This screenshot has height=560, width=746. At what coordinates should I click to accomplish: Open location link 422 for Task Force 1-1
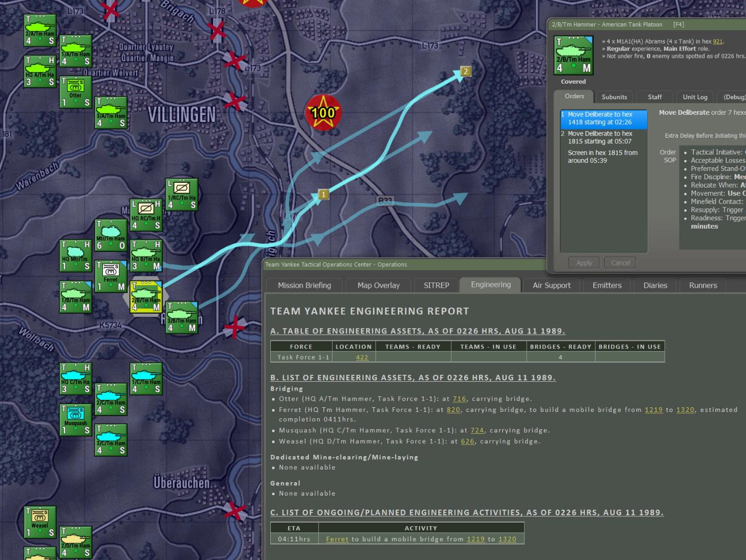pyautogui.click(x=362, y=357)
